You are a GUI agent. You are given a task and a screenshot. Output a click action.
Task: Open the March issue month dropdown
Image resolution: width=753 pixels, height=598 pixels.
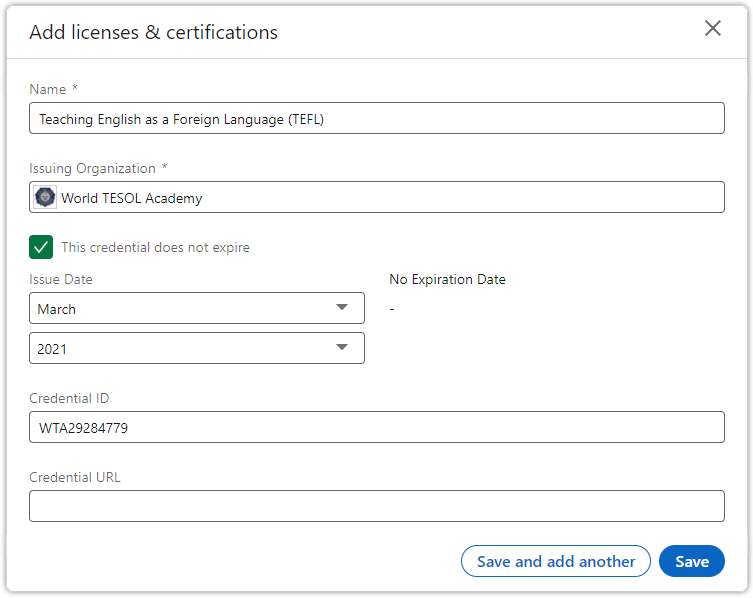(197, 308)
